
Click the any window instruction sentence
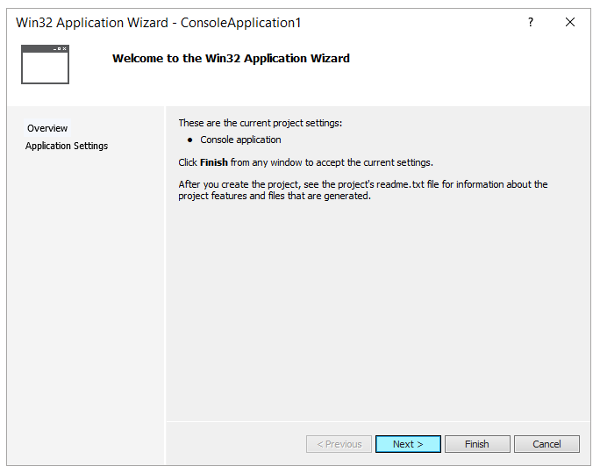(x=305, y=162)
